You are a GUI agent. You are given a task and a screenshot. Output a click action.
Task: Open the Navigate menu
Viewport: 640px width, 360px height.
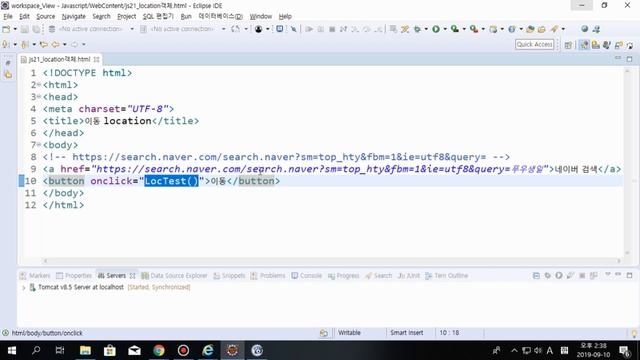point(73,16)
